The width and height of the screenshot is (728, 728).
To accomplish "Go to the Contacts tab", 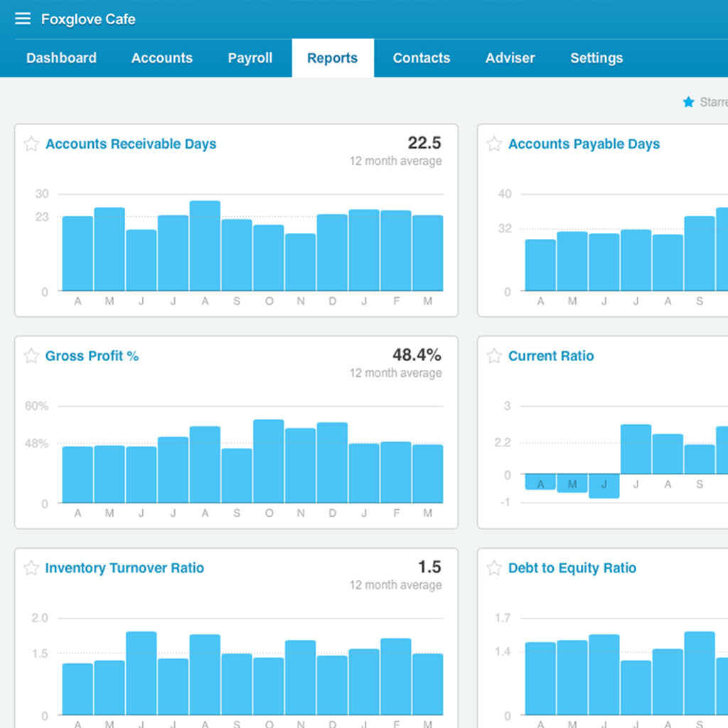I will point(421,58).
